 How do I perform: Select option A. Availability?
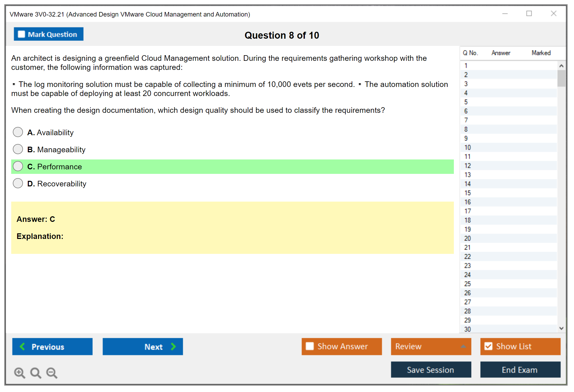[18, 132]
